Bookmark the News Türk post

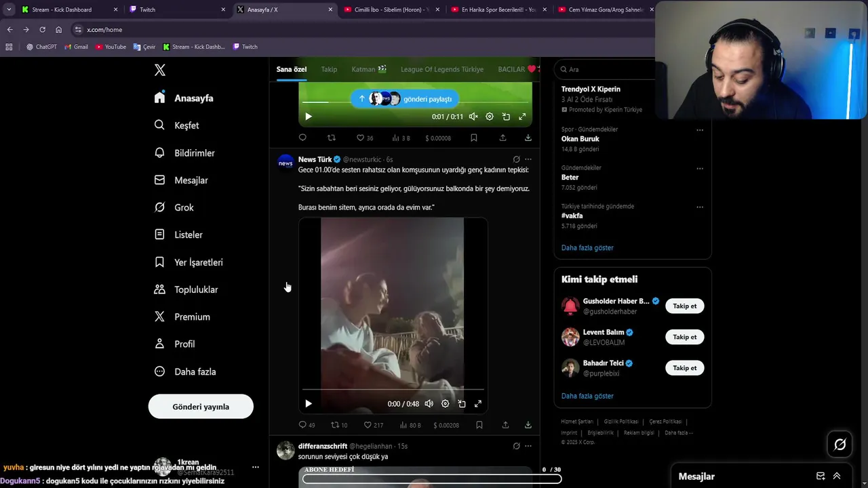pos(479,425)
